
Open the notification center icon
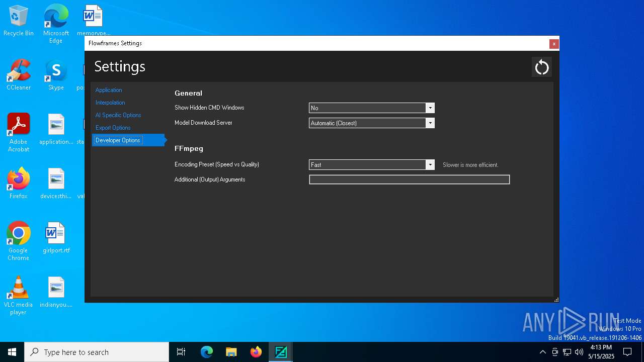[x=627, y=352]
